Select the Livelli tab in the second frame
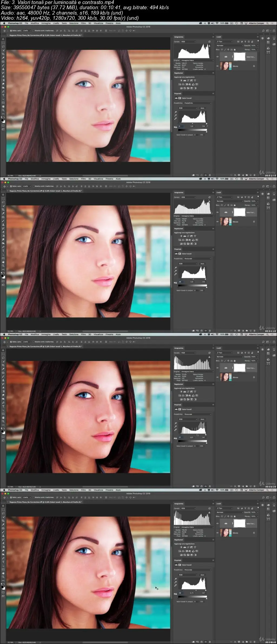This screenshot has height=644, width=277. coord(219,193)
